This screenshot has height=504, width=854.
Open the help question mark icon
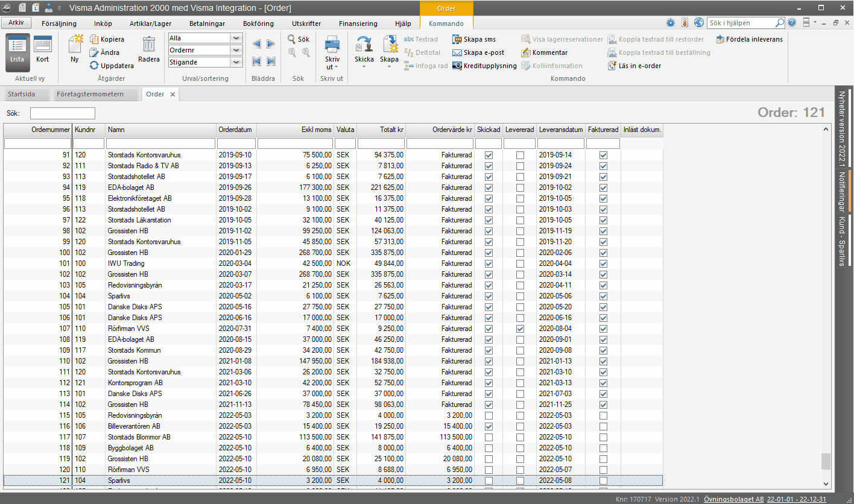pyautogui.click(x=792, y=23)
